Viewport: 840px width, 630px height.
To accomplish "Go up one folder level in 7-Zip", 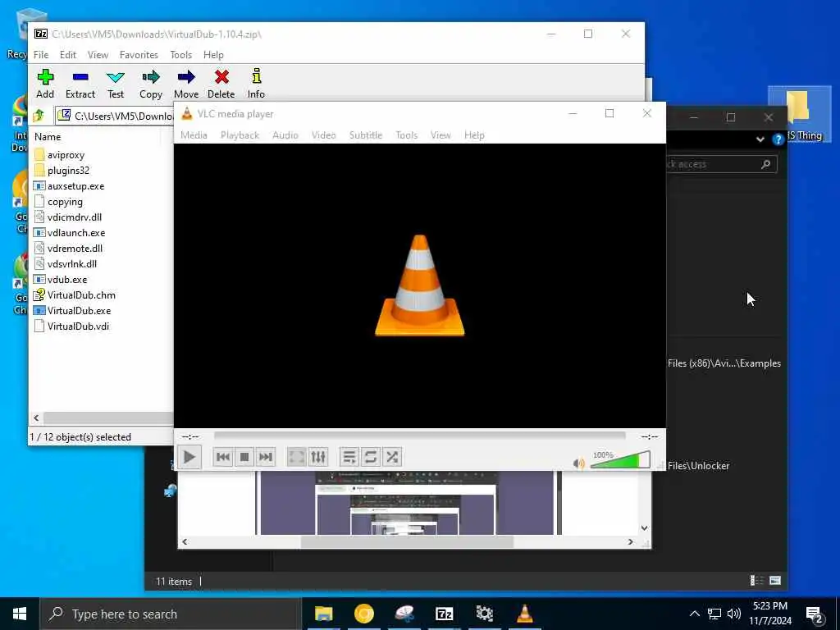I will coord(39,115).
